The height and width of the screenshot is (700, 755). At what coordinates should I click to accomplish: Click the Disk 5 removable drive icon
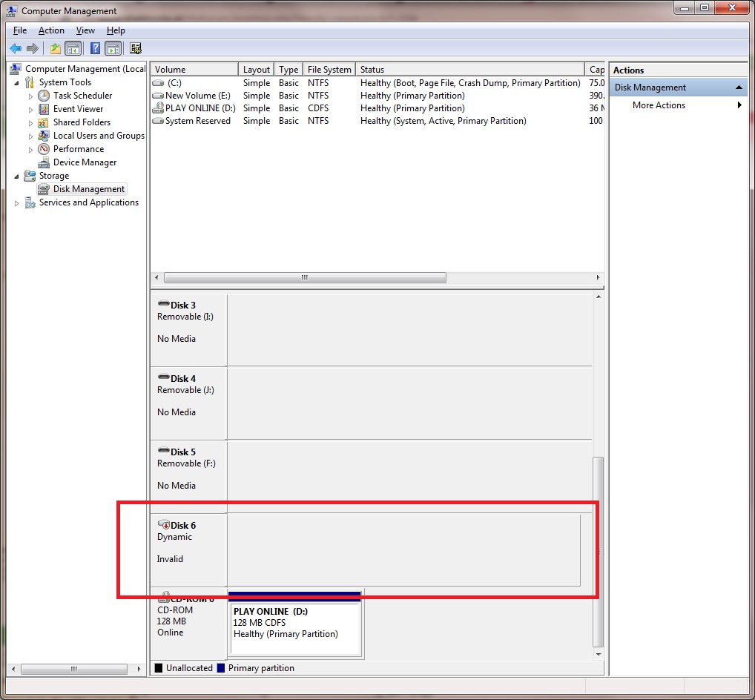(164, 451)
